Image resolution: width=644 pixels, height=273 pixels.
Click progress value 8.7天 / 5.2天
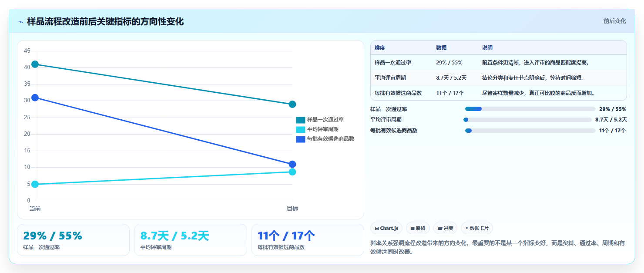[x=611, y=120]
